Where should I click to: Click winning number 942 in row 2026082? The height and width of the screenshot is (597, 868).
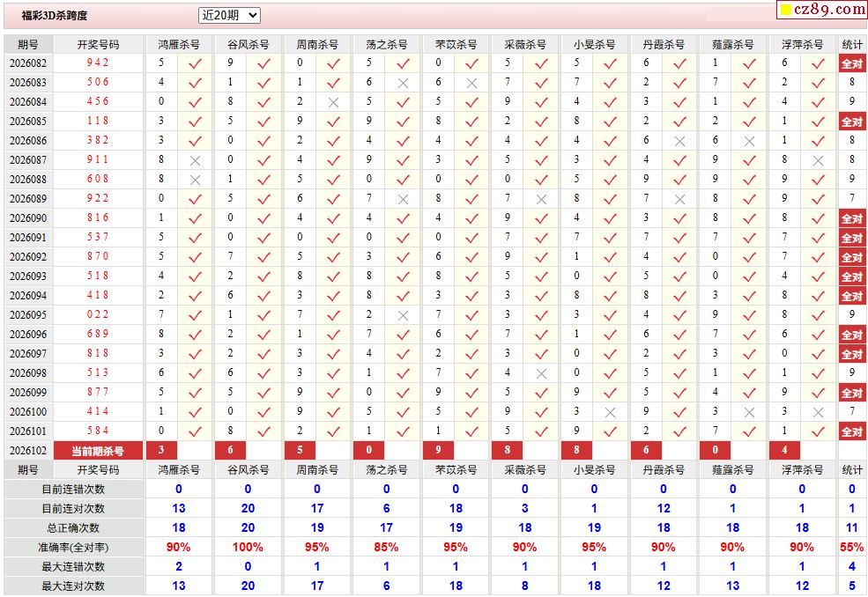tap(98, 63)
